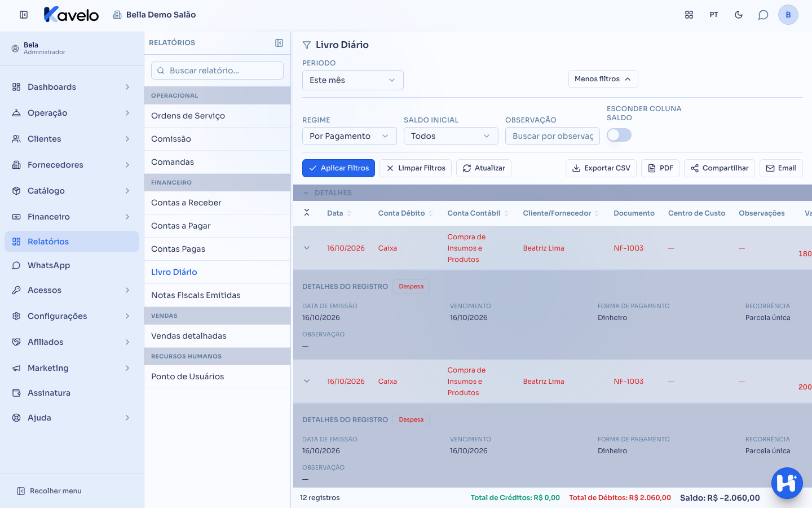Collapse the sidebar with the top-left panel icon
Screen dimensions: 812x508
[24, 15]
